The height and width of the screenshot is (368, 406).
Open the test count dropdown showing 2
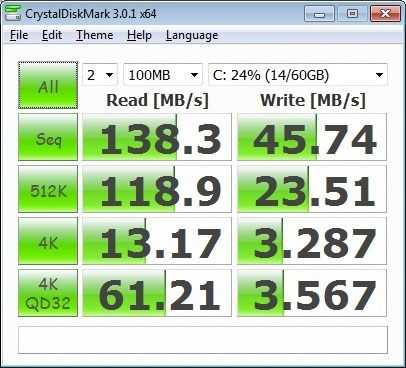[100, 75]
